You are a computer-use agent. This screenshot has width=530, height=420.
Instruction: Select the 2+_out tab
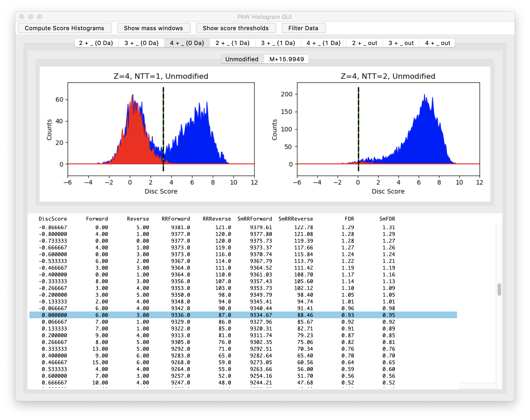[364, 43]
